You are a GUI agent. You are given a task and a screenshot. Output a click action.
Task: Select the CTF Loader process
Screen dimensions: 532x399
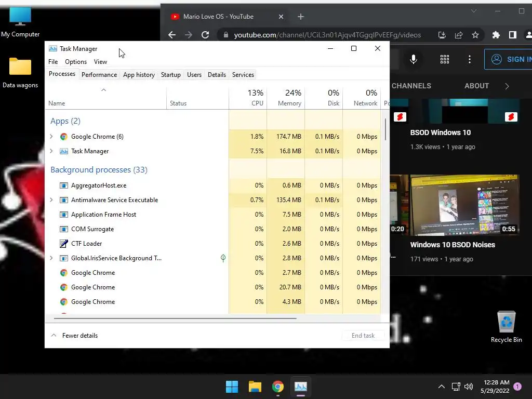[212, 244]
